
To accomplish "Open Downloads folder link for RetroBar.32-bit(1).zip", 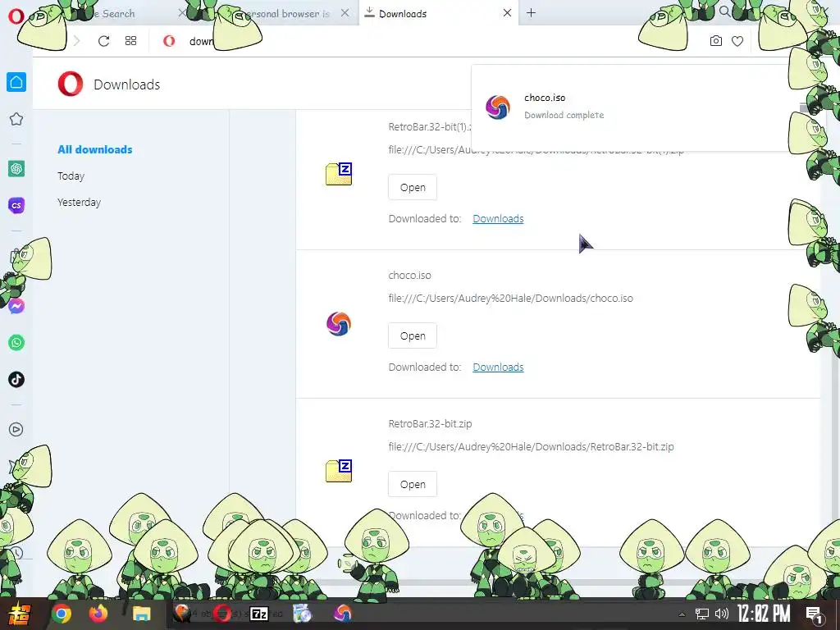I will coord(498,218).
